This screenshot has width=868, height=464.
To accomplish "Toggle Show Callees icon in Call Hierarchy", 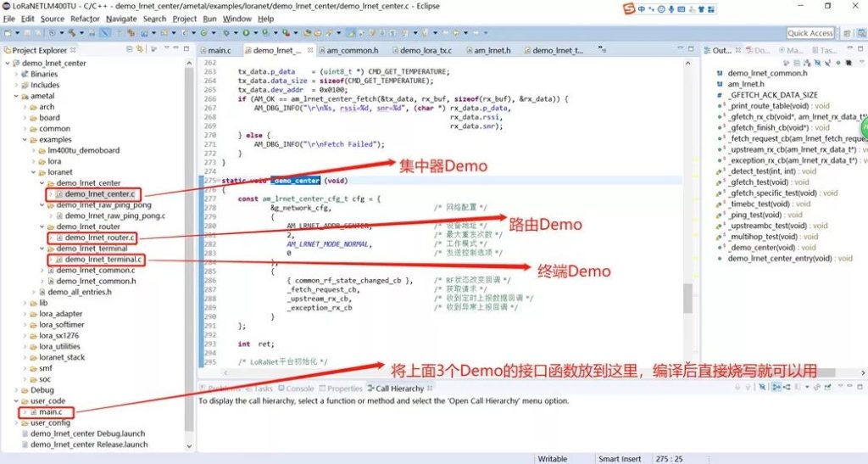I will (x=787, y=387).
